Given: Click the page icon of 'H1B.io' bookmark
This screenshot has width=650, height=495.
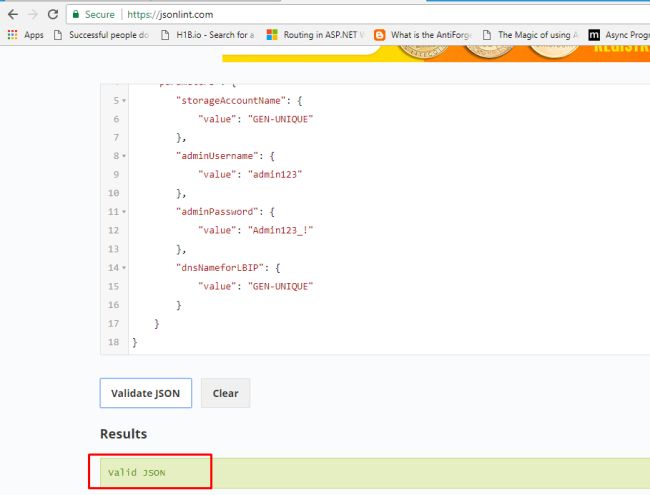Looking at the screenshot, I should (165, 35).
